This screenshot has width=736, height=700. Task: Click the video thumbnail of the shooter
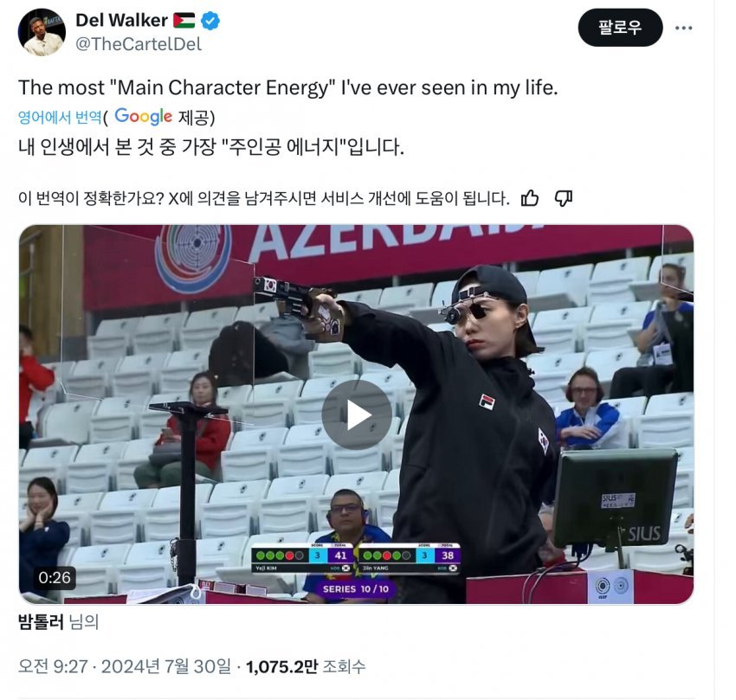(356, 414)
